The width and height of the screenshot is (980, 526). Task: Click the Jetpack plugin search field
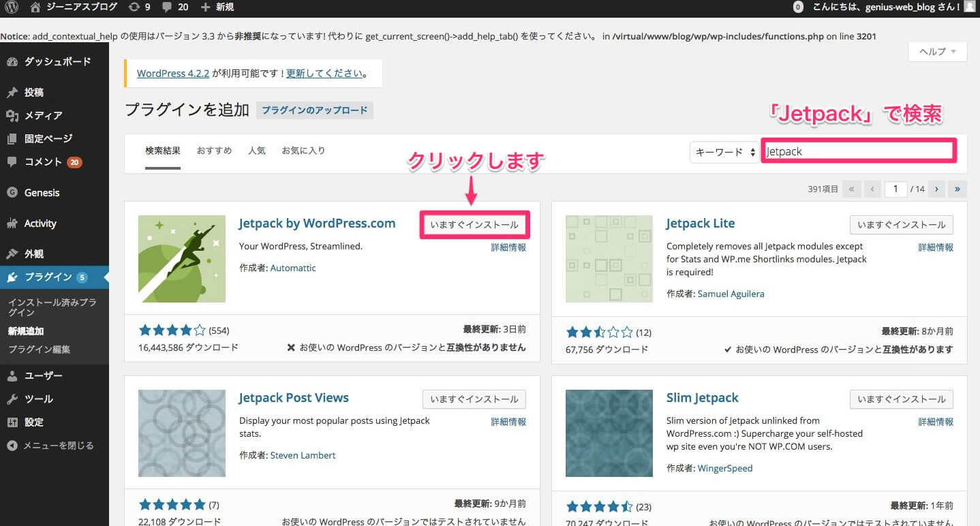coord(859,151)
